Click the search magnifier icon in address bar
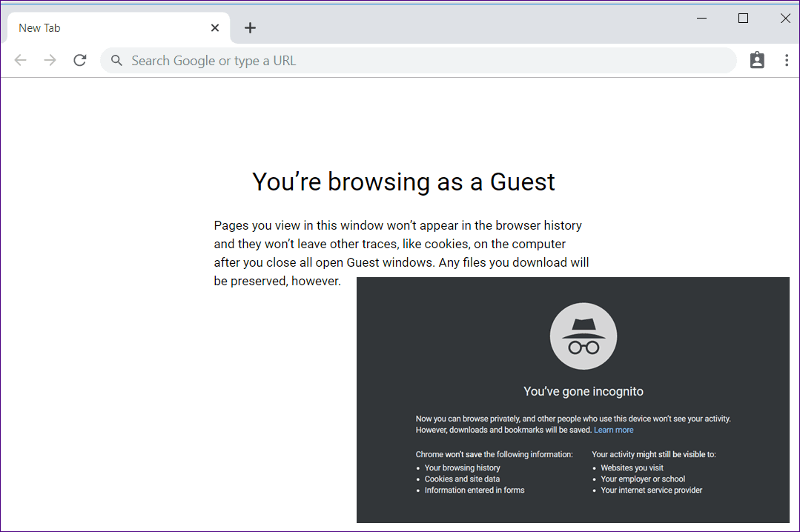The width and height of the screenshot is (800, 532). [117, 61]
